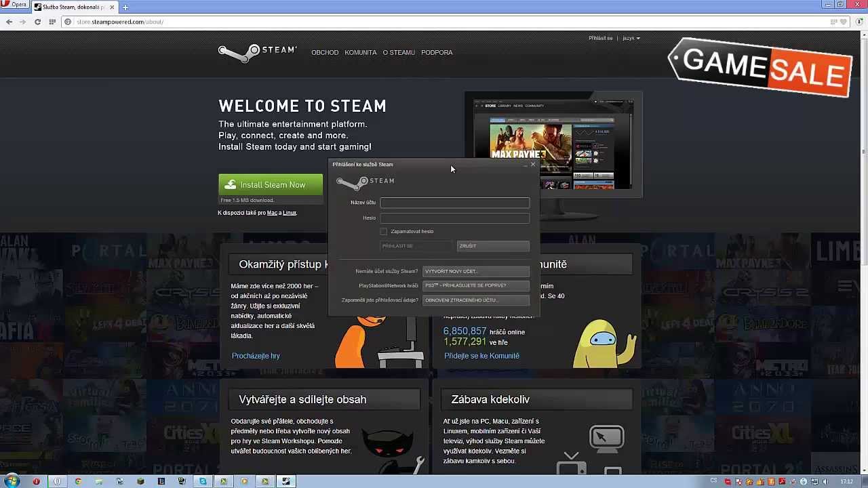Expand the jazyk language dropdown
Screen dimensions: 868x488
pos(631,38)
